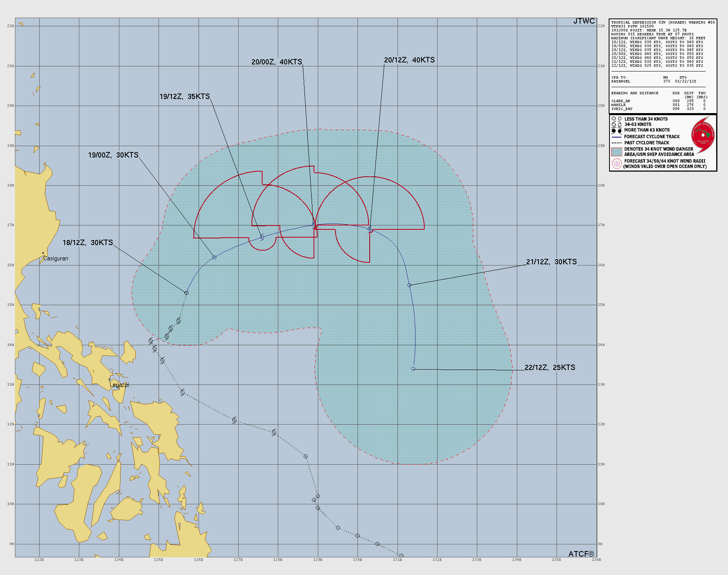Click the JTWC label at map top-right
Screen dimensions: 728x575
point(584,21)
